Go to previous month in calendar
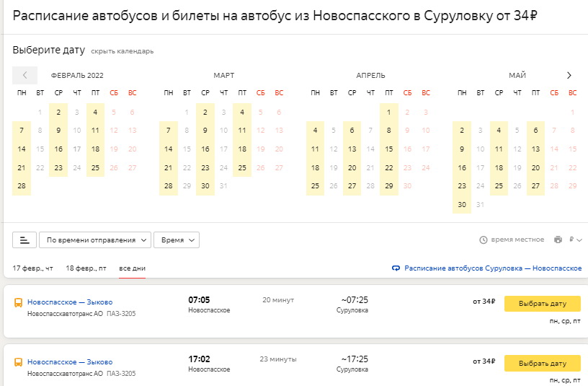Viewport: 588px width, 386px height. click(24, 75)
